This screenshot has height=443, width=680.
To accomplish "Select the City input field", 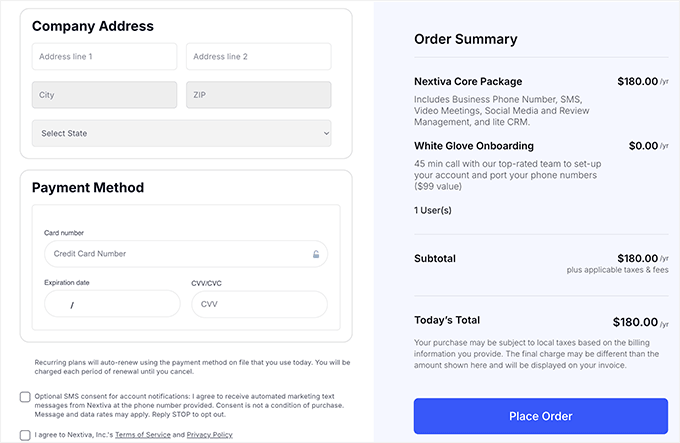I will pos(104,95).
